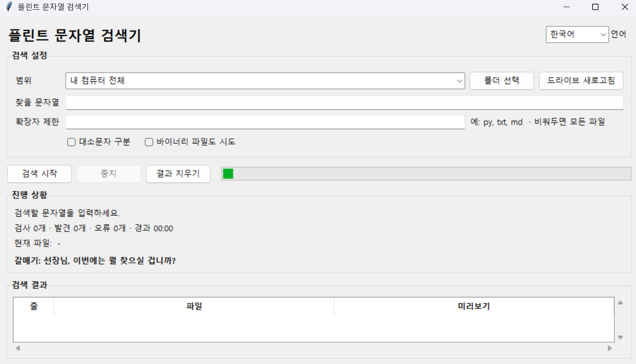Viewport: 636px width, 364px height.
Task: Start search with 검색 시작 button
Action: tap(40, 174)
